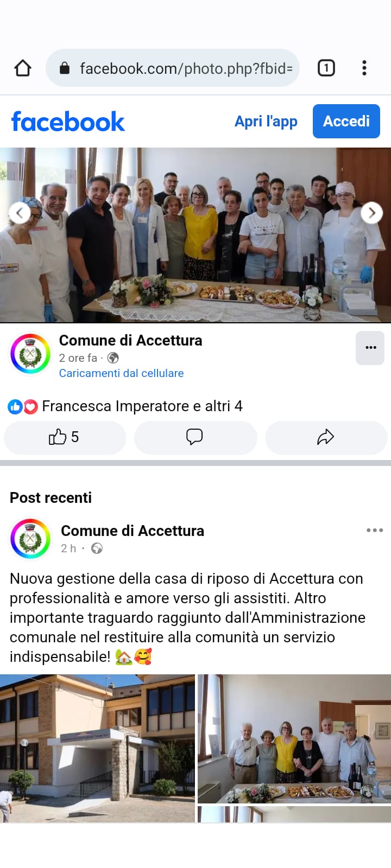Toggle the Like thumbs-up button showing 5
Screen dimensions: 391x868
coord(65,437)
